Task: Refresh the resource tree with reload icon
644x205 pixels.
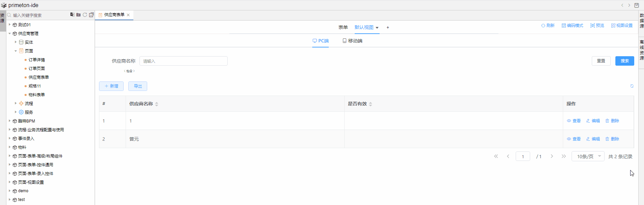Action: tap(85, 15)
